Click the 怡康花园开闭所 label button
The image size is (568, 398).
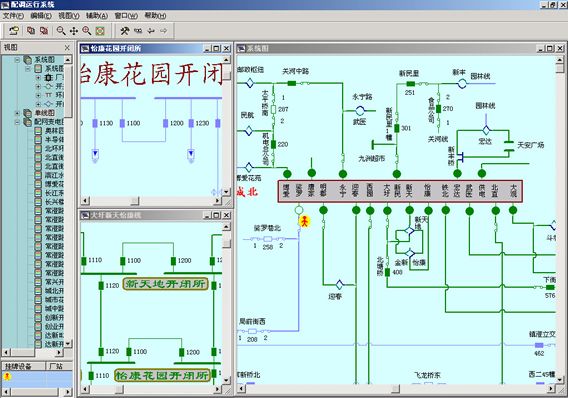(x=162, y=375)
